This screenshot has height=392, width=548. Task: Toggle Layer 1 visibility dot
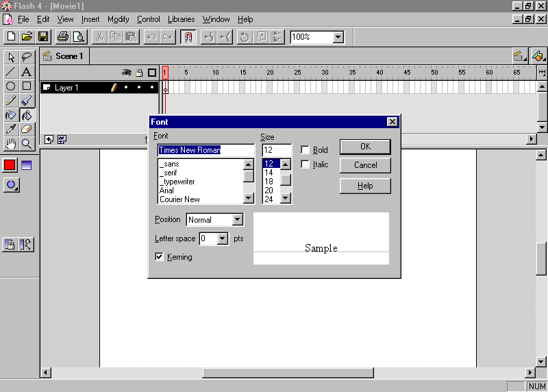point(126,87)
